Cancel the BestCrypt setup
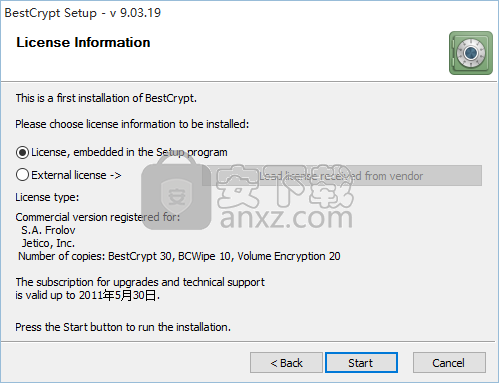499x383 pixels. coord(449,363)
